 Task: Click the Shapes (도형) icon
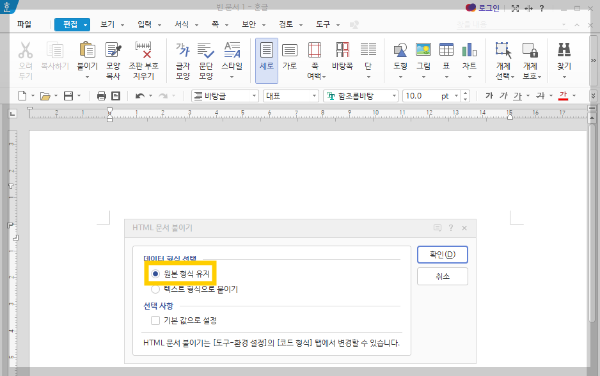[x=400, y=50]
